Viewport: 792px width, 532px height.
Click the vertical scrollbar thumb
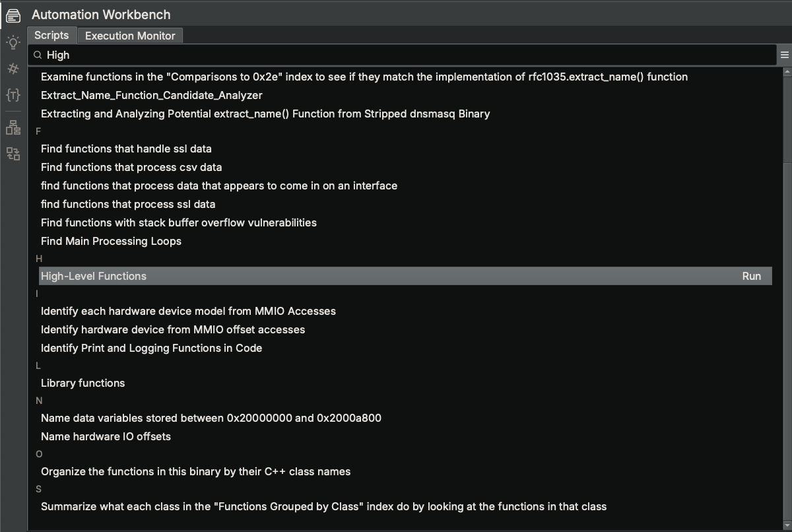786,119
